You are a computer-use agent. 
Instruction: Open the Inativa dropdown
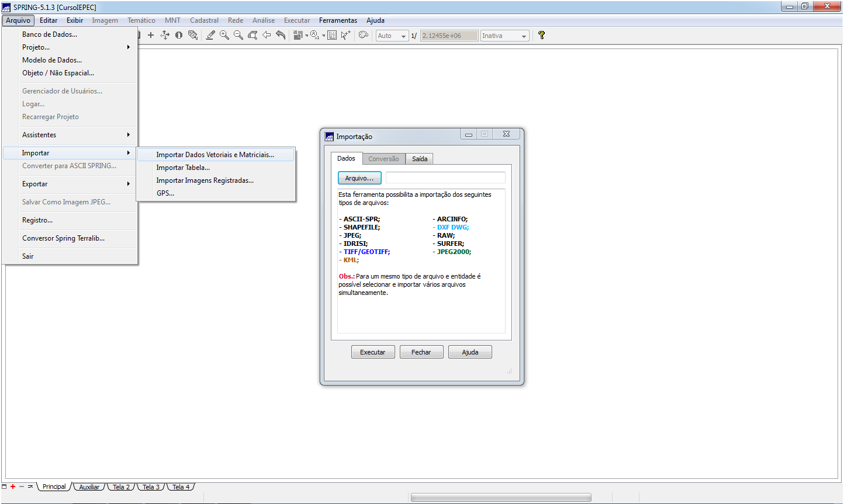(x=505, y=36)
